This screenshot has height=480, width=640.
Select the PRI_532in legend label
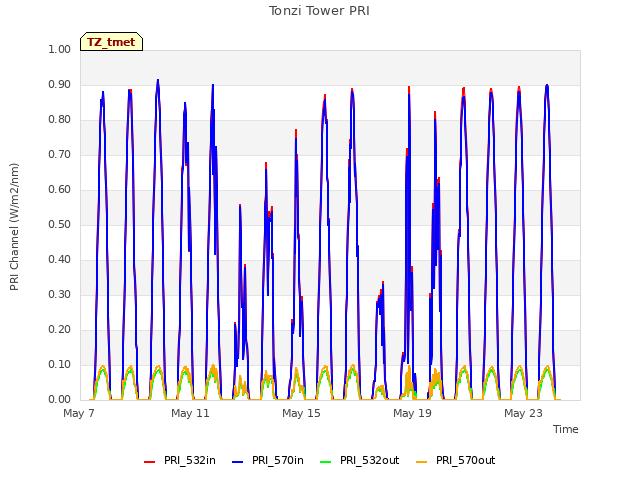(x=190, y=460)
